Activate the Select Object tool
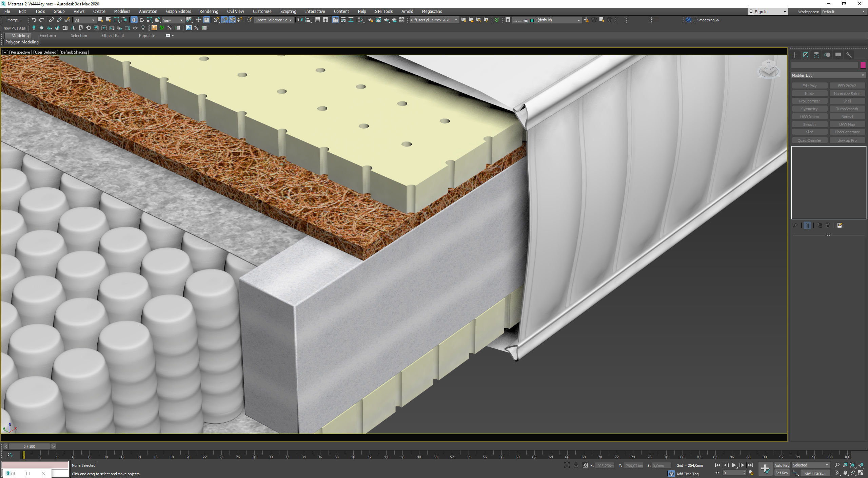This screenshot has width=868, height=478. 100,20
